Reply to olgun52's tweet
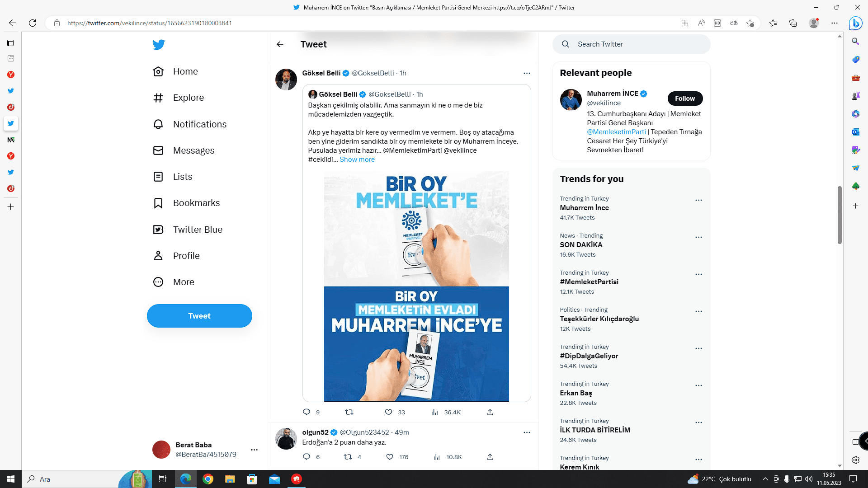The width and height of the screenshot is (868, 488). [307, 457]
